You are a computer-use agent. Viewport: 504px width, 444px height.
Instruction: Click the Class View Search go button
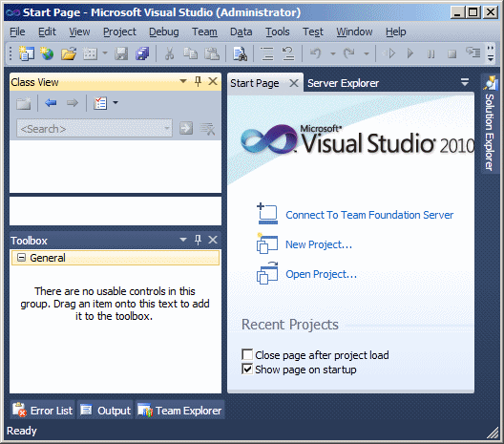pyautogui.click(x=186, y=128)
